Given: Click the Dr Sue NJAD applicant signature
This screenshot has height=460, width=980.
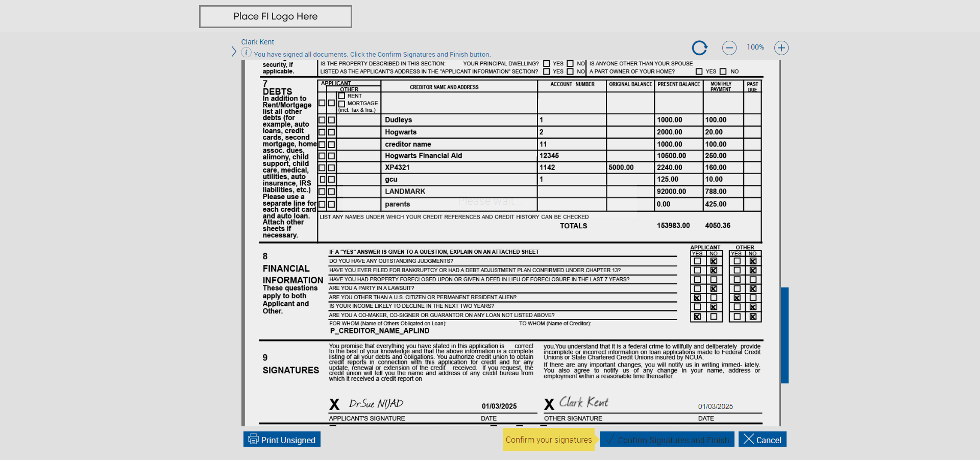Looking at the screenshot, I should point(376,403).
